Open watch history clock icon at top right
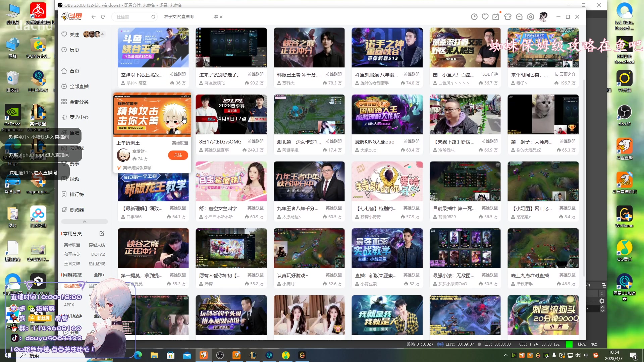644x362 pixels. click(x=474, y=17)
